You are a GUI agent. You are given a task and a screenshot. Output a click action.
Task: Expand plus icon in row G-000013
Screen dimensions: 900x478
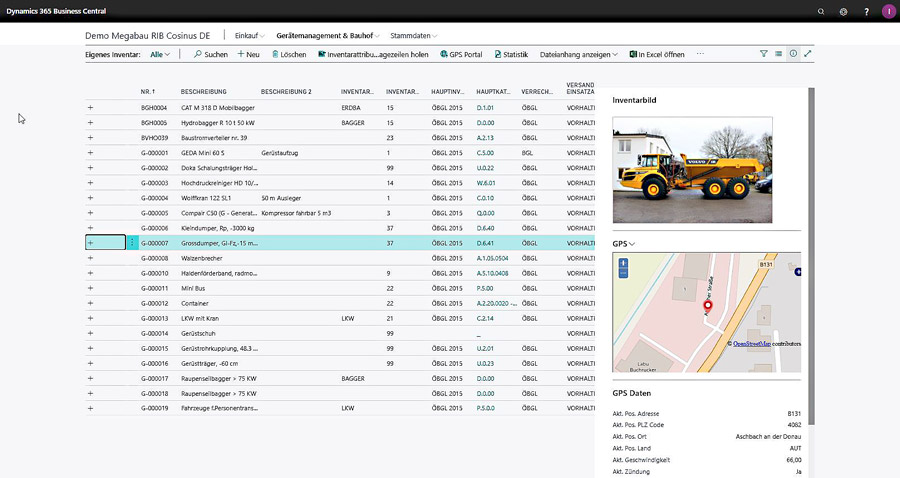tap(90, 318)
